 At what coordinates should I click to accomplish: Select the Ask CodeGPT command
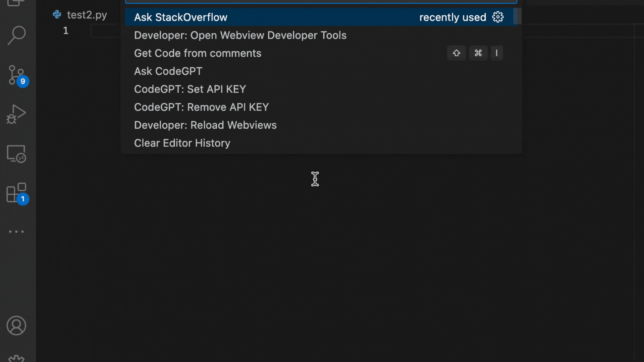pos(168,71)
